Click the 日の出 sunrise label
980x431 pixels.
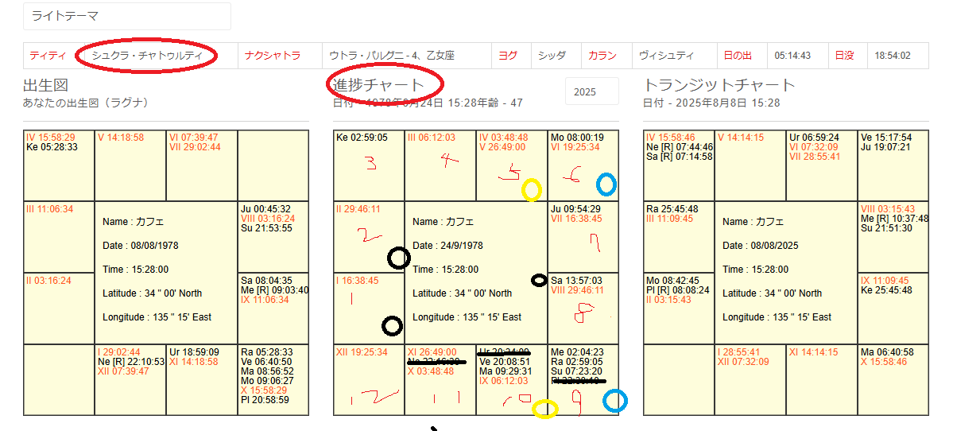[737, 56]
